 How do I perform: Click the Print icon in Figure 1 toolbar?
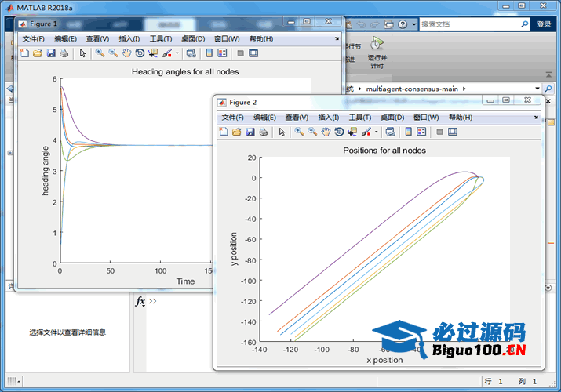coord(64,53)
